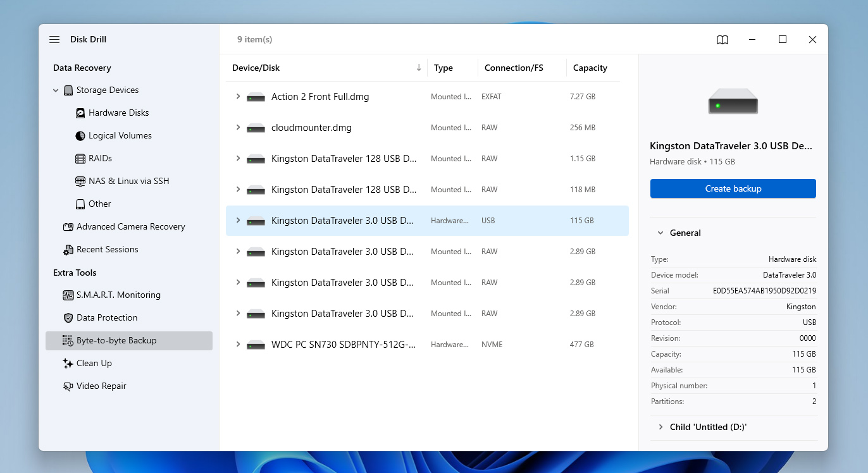Open the knowledge base book icon
868x473 pixels.
click(x=722, y=39)
